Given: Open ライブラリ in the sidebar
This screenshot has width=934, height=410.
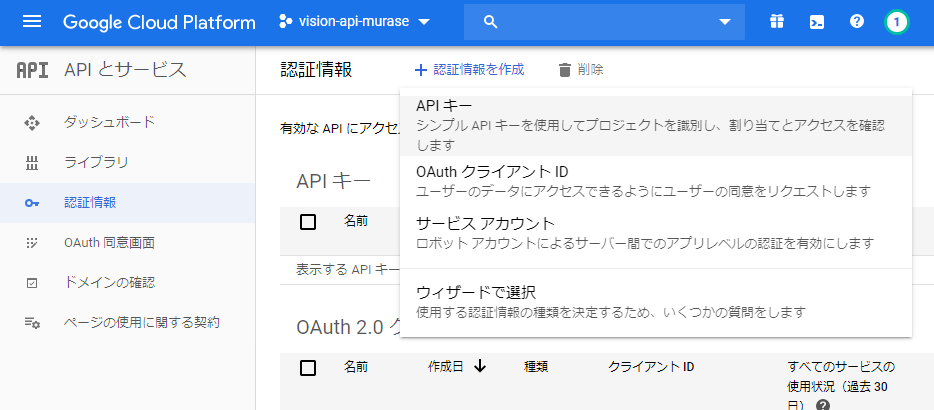Looking at the screenshot, I should tap(127, 163).
